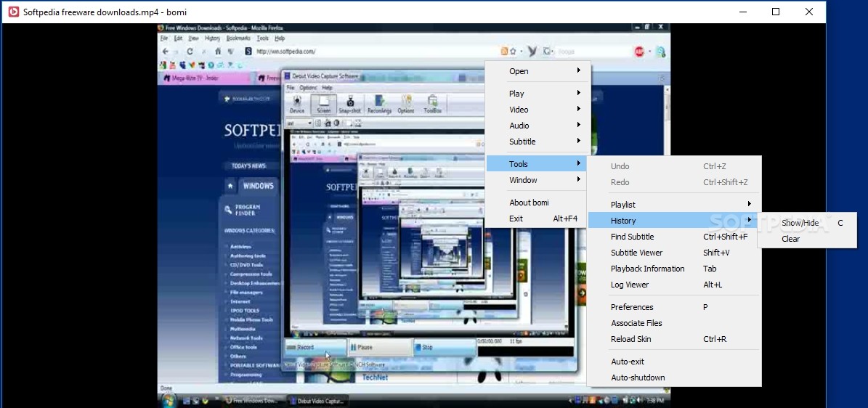
Task: Choose Find Subtitle
Action: [x=674, y=237]
